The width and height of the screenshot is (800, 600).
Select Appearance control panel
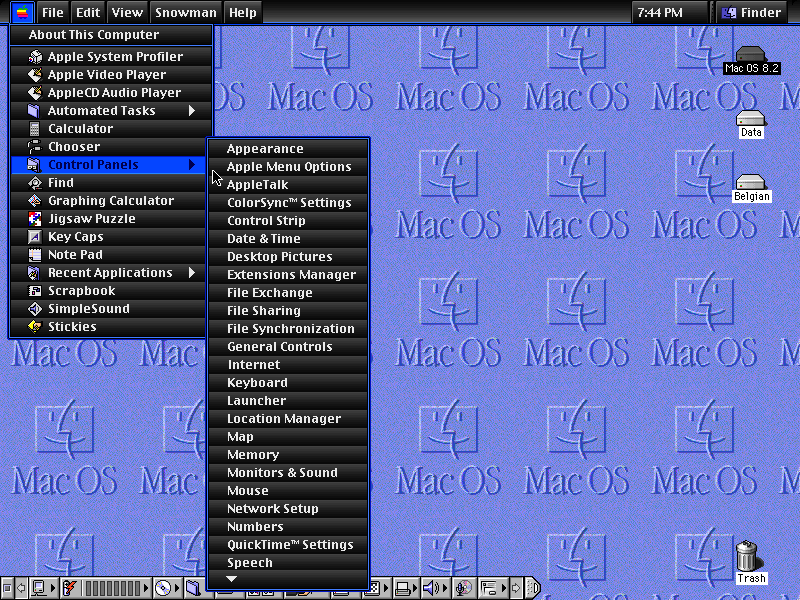point(288,148)
